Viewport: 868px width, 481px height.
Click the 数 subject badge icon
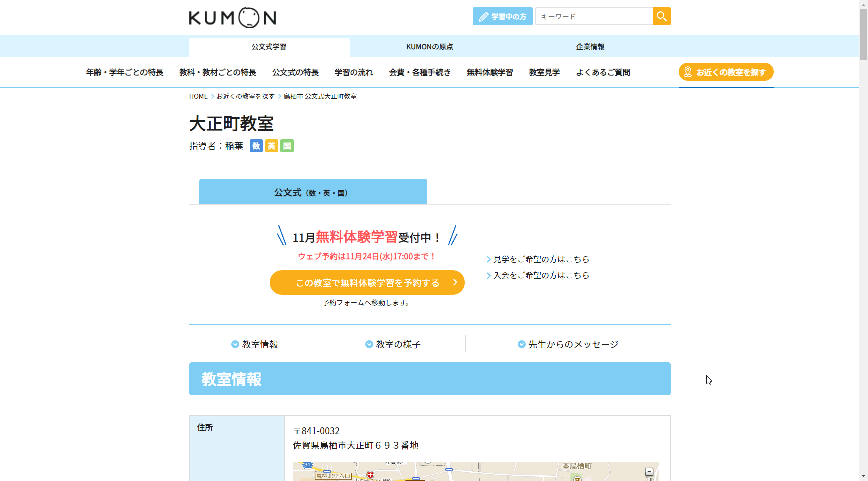[x=256, y=146]
